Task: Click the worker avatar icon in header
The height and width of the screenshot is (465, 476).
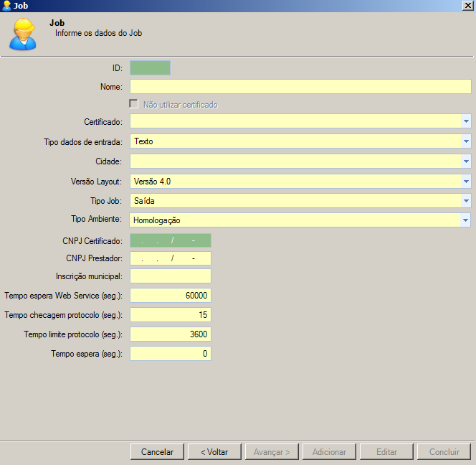Action: coord(22,34)
